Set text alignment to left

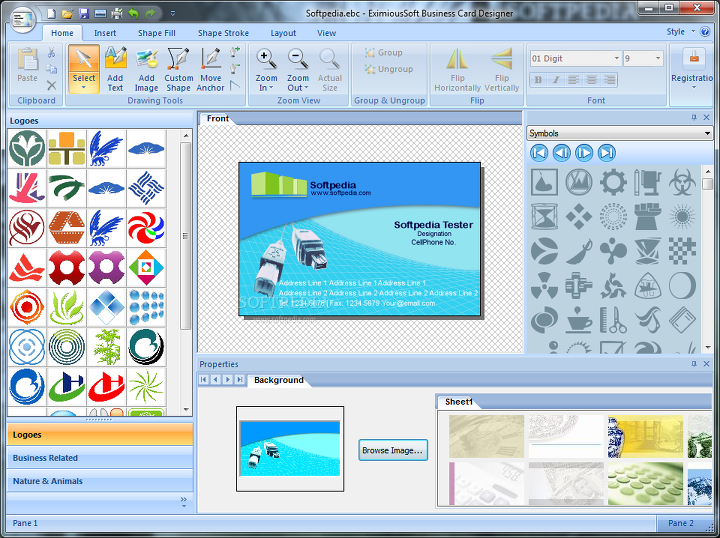(573, 80)
